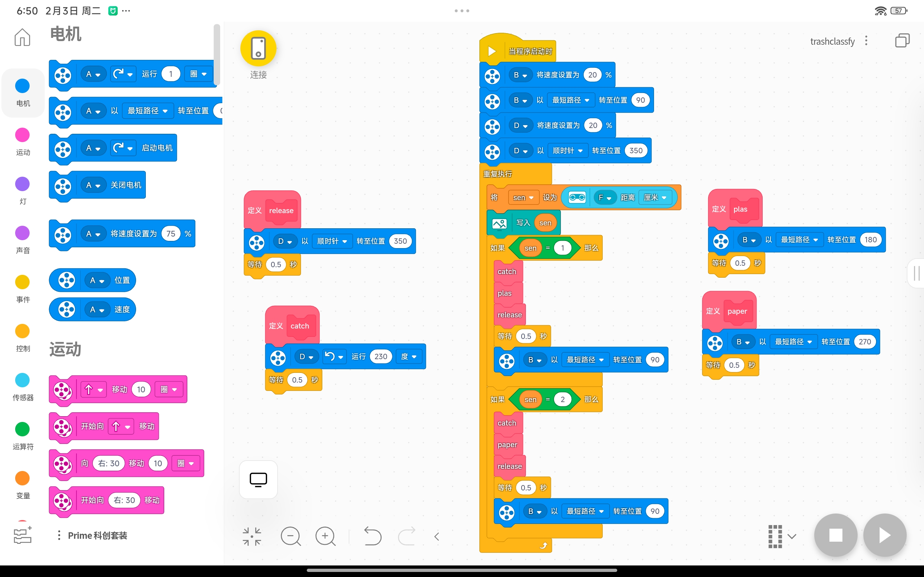Click the zoom out magnifier icon
Viewport: 924px width, 577px height.
(x=291, y=536)
